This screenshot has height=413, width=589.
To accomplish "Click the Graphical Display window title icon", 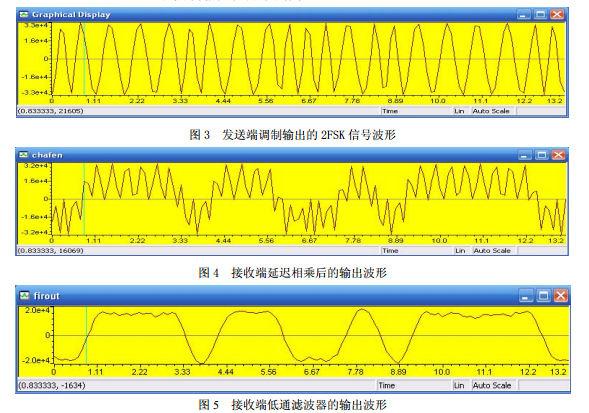I will click(24, 15).
